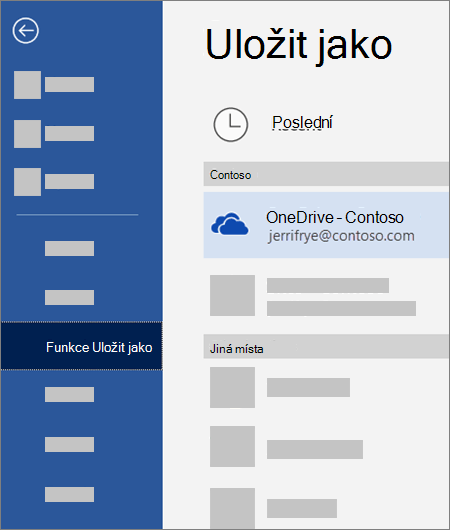The width and height of the screenshot is (450, 530).
Task: Click the OneDrive cloud icon
Action: tap(230, 224)
